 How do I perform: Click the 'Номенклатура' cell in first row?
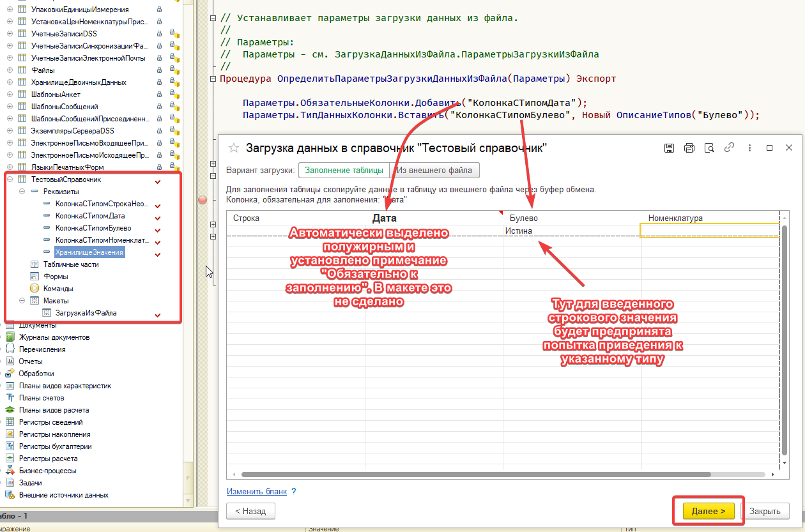pyautogui.click(x=709, y=231)
